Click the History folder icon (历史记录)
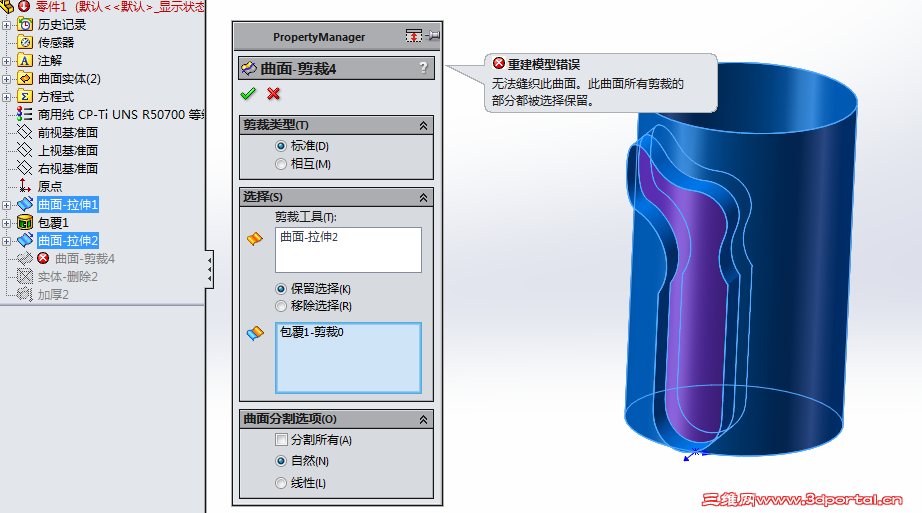 [25, 24]
